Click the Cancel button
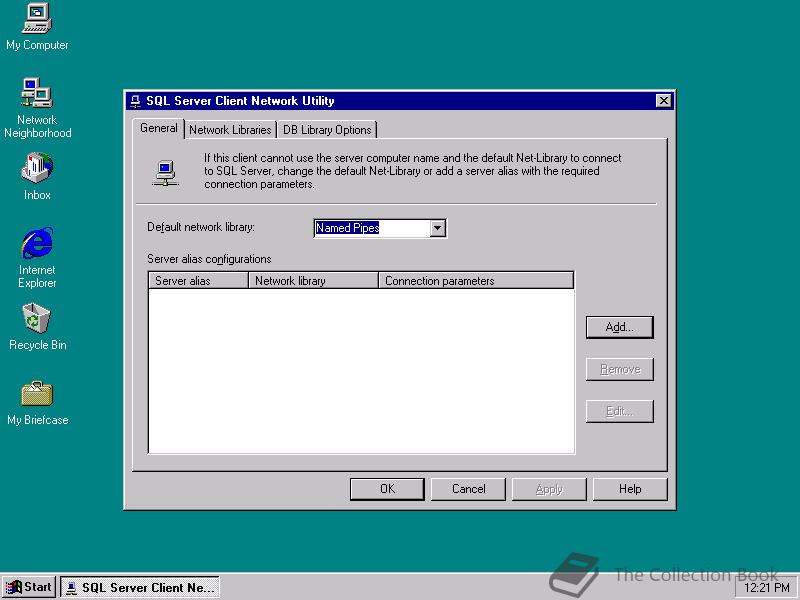800x600 pixels. coord(468,489)
